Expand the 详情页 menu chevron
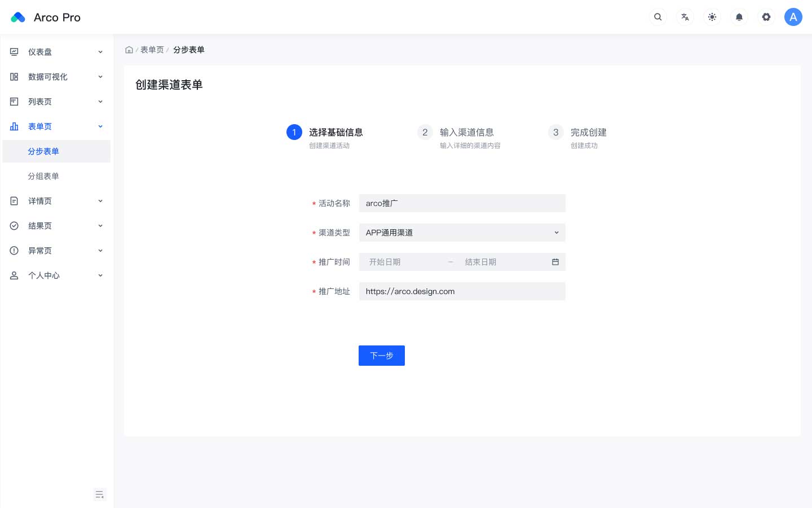This screenshot has width=812, height=508. point(100,201)
